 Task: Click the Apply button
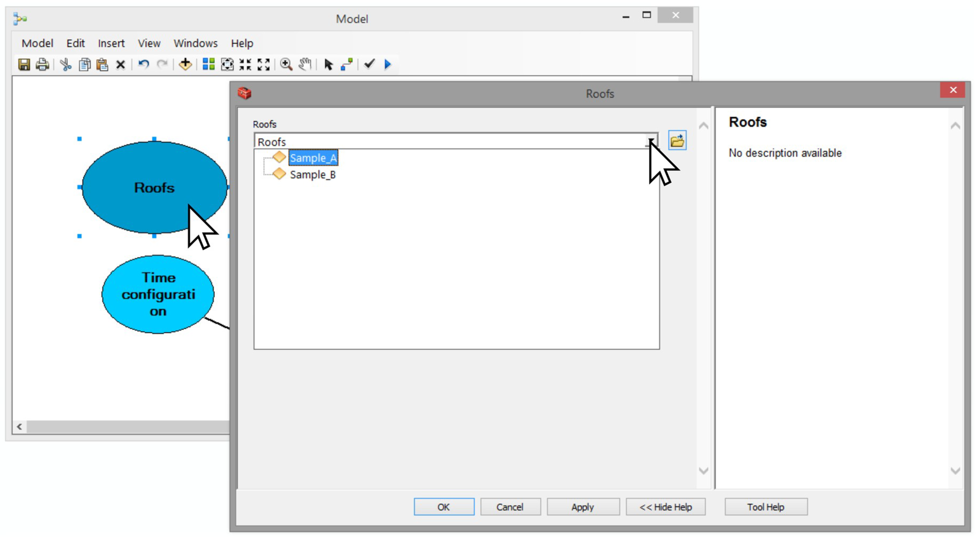(x=583, y=507)
